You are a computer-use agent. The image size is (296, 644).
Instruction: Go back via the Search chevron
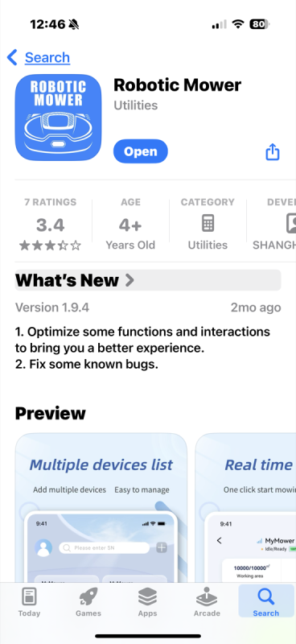[12, 57]
